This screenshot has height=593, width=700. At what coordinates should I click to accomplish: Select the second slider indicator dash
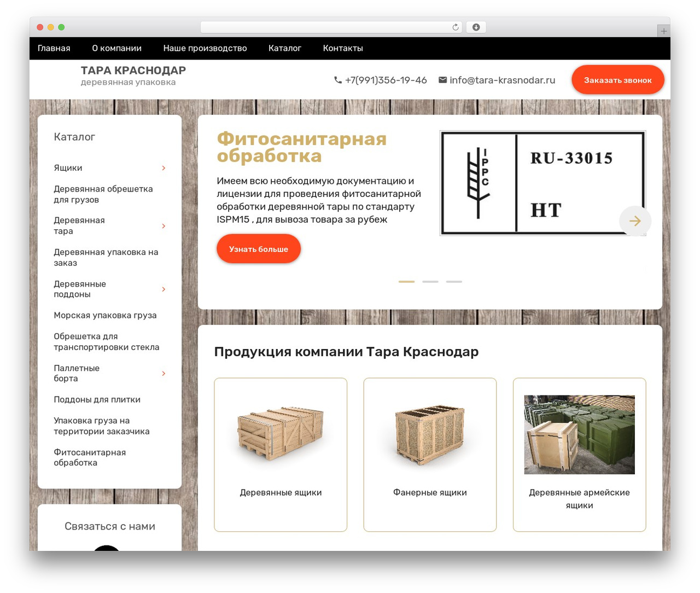430,282
